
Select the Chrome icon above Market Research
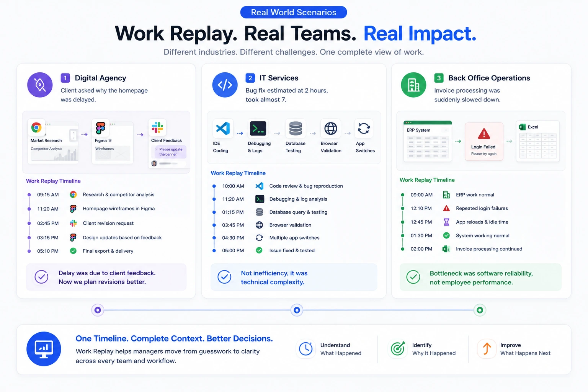[x=36, y=127]
